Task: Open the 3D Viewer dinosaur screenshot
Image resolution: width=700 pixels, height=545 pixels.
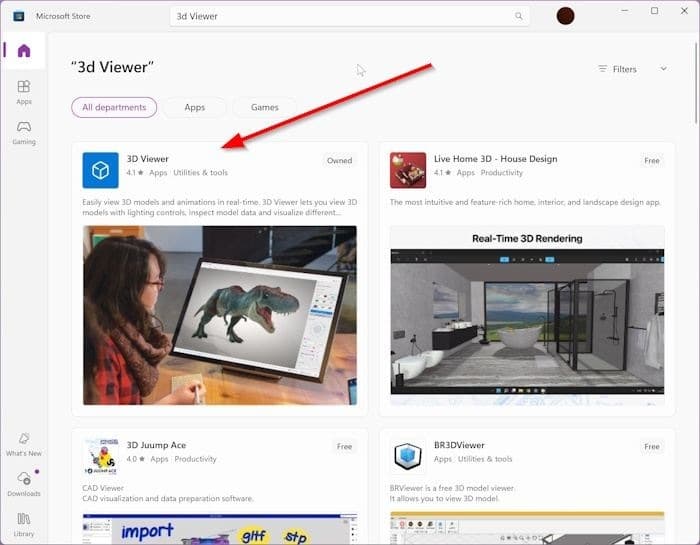Action: 219,314
